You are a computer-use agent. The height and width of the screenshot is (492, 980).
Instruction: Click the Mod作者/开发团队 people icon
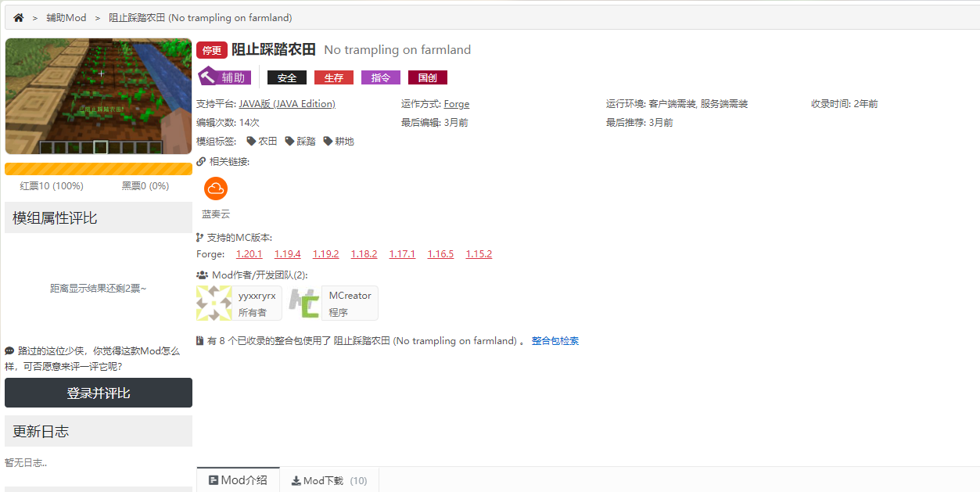202,275
